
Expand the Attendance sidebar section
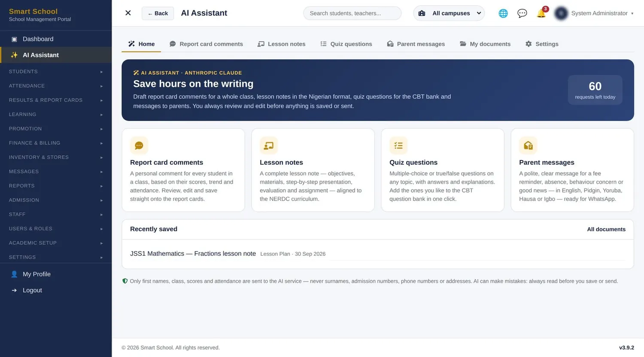[x=56, y=86]
